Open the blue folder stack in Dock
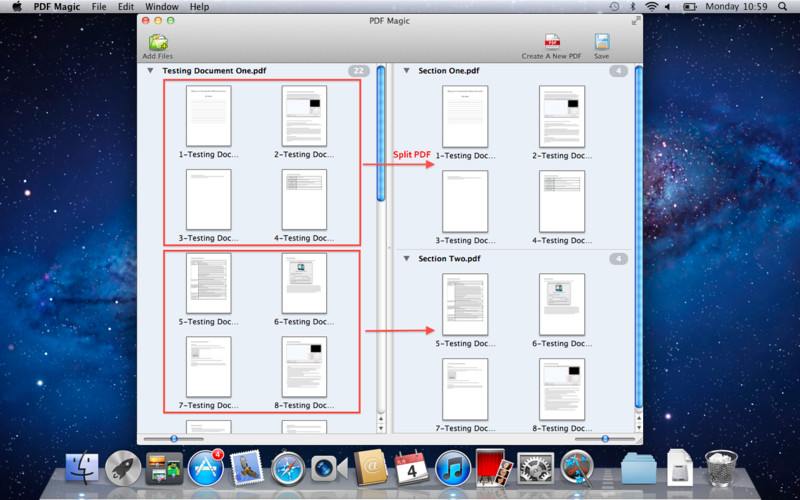 [x=639, y=468]
